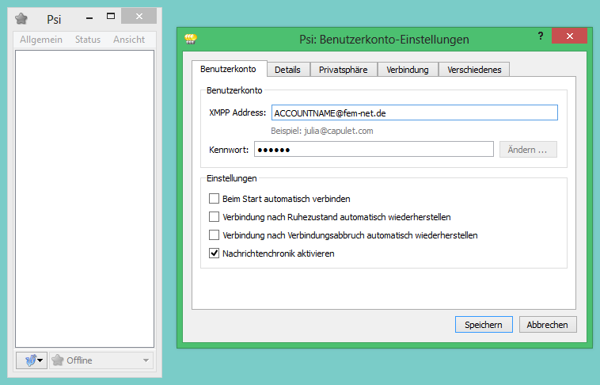
Task: Click the gray star status icon beside Offline
Action: pos(57,360)
